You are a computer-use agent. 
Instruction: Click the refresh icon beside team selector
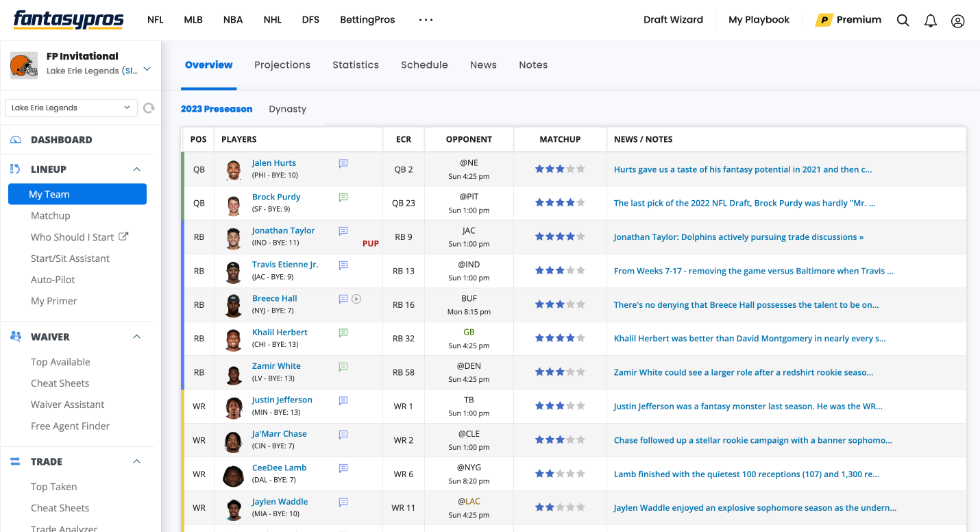tap(149, 108)
